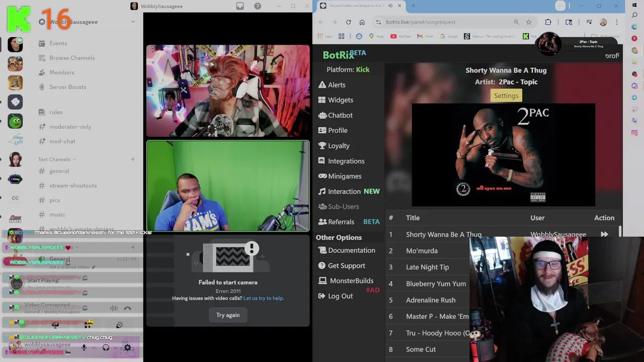
Task: Open microphone input options arrow
Action: [x=93, y=347]
